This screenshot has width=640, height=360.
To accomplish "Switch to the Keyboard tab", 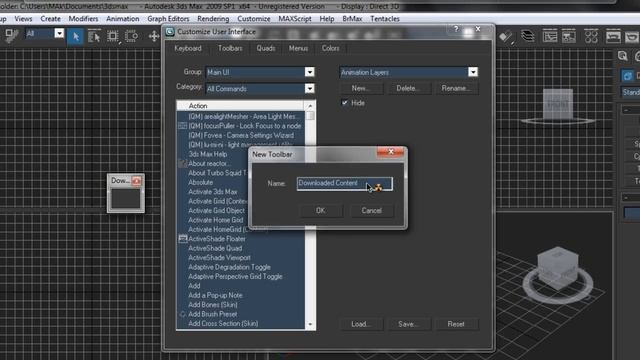I will [x=188, y=48].
